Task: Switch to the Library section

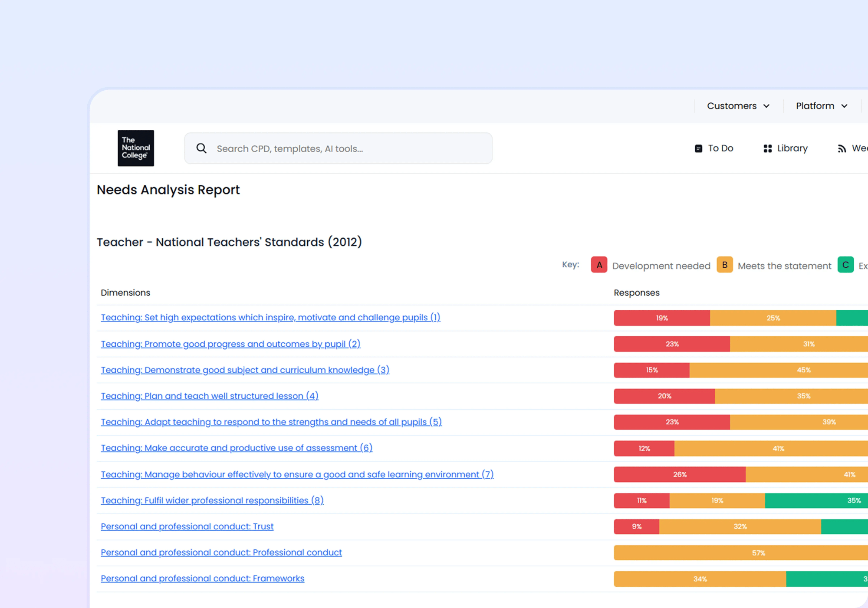Action: coord(792,148)
